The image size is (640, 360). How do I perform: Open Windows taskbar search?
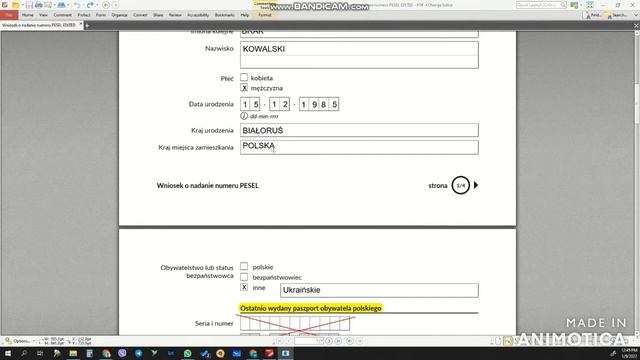[24, 353]
